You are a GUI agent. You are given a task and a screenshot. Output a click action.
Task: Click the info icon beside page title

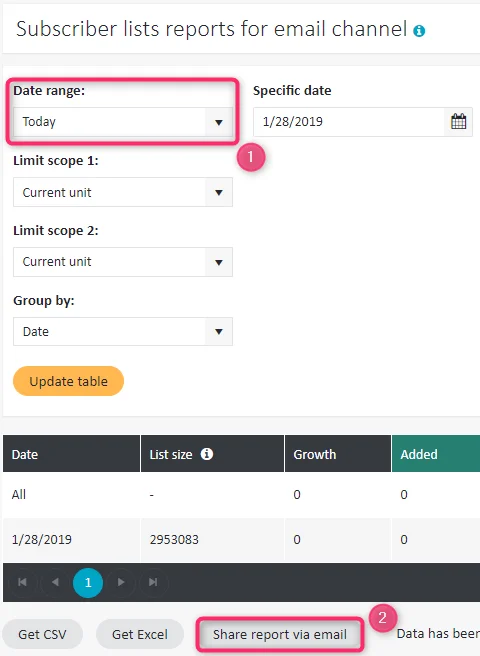[x=419, y=31]
